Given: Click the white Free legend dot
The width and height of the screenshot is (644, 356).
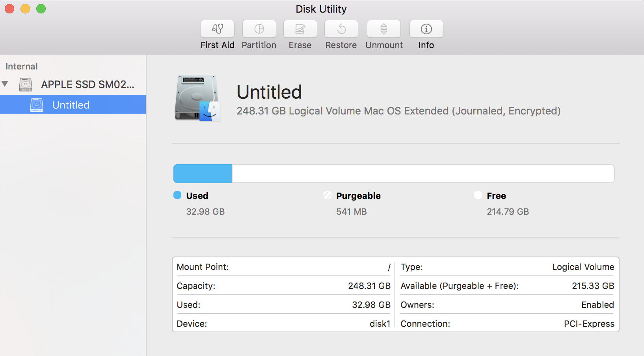Looking at the screenshot, I should click(478, 195).
